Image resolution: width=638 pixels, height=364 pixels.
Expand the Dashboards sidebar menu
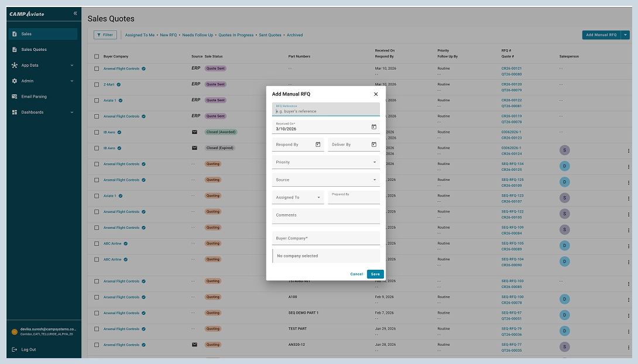(43, 112)
